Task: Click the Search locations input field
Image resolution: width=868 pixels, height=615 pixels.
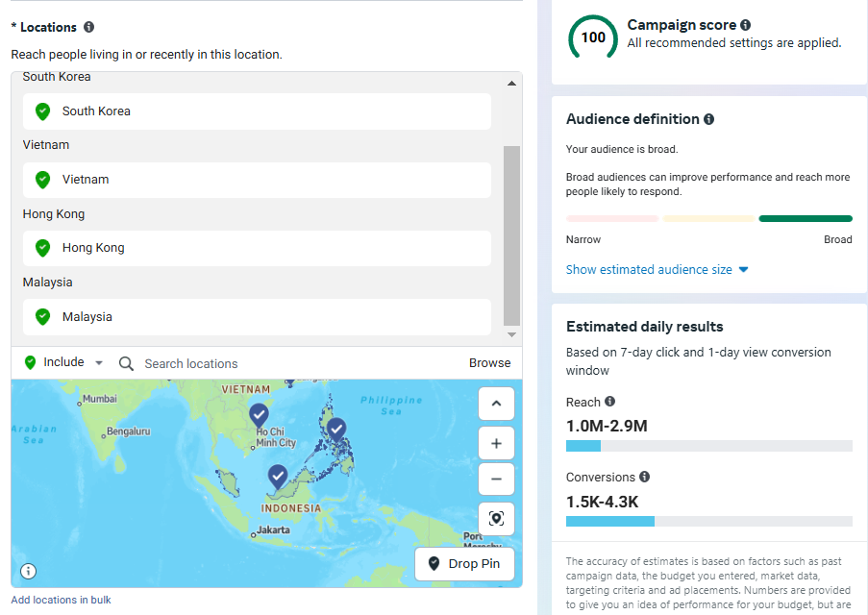Action: click(288, 363)
